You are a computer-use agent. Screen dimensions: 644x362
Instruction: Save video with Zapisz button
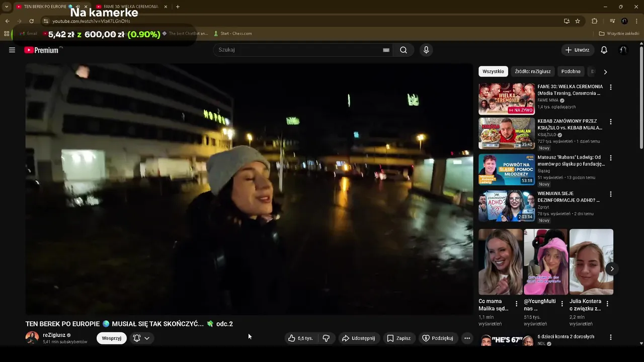[x=398, y=338]
